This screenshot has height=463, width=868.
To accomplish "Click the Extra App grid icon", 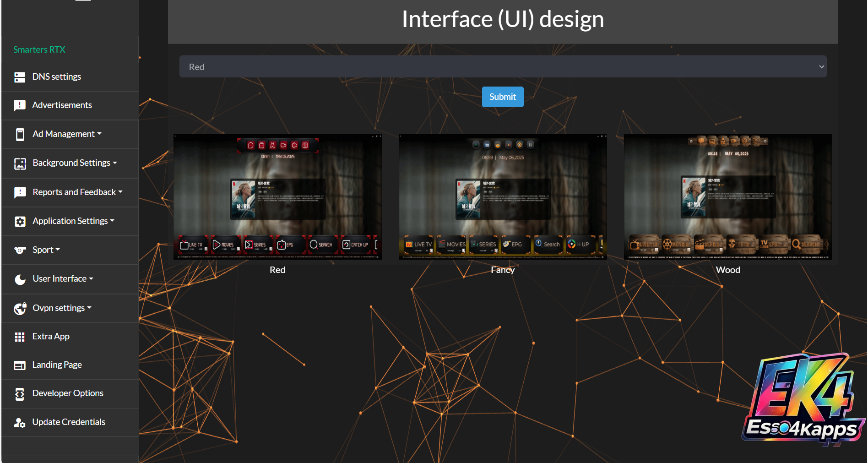I will [20, 337].
